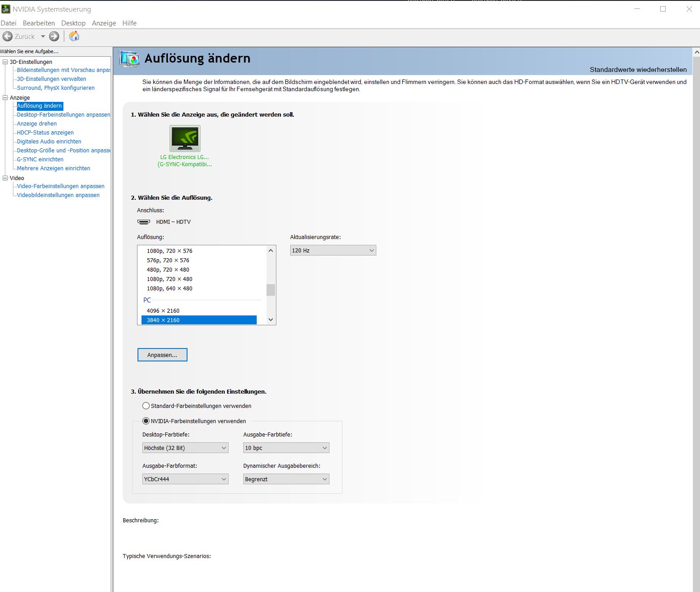Viewport: 700px width, 592px height.
Task: Select Standard-Farbeinstellungen verwenden radio button
Action: [146, 406]
